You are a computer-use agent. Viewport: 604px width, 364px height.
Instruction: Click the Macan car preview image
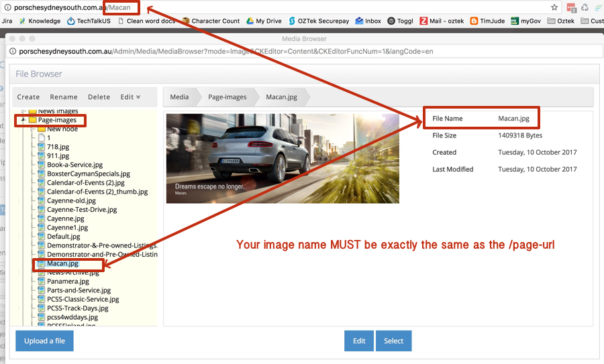283,158
